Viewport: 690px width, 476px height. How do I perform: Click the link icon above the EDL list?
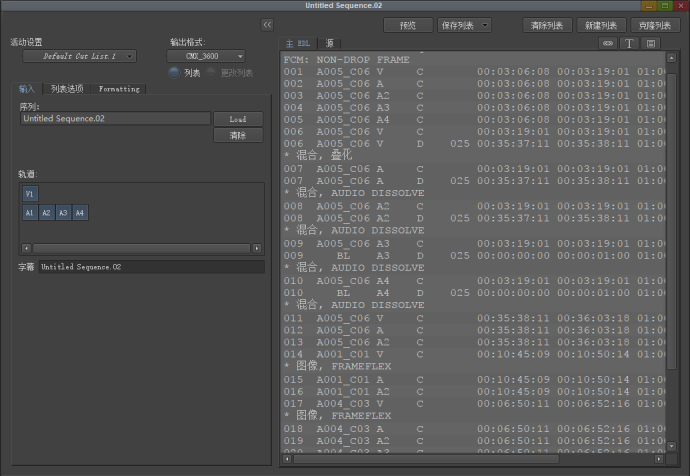608,44
